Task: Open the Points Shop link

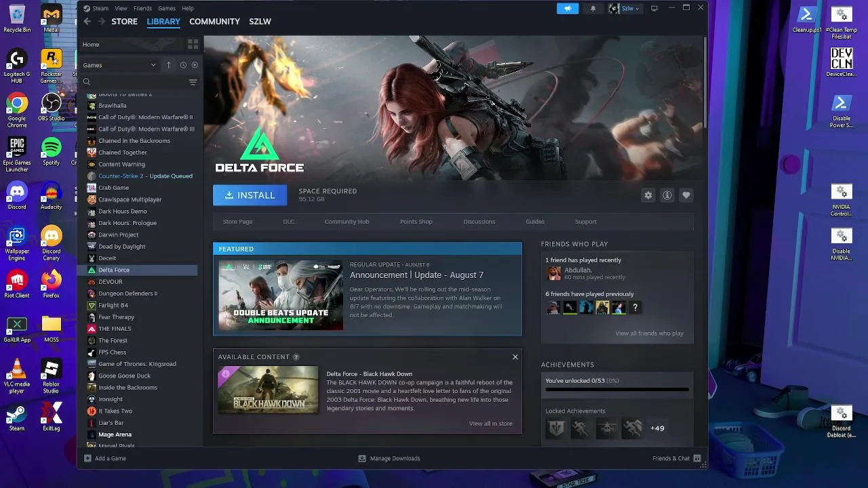Action: click(416, 222)
